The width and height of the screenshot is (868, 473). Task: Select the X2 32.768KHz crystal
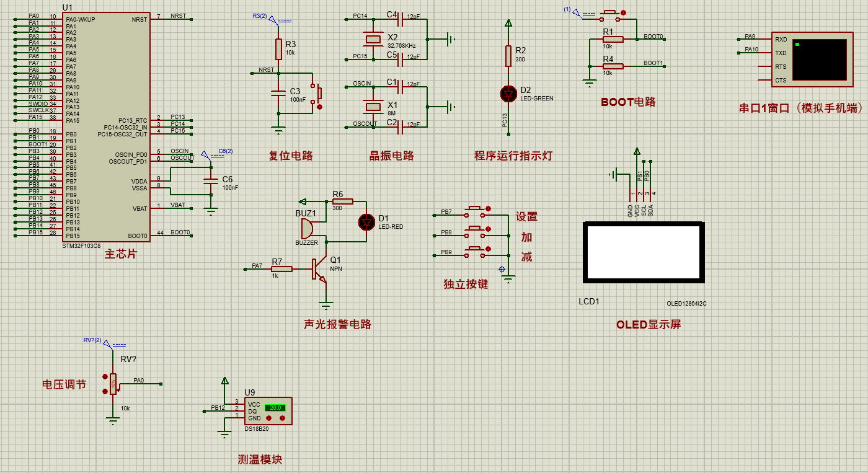[x=373, y=40]
